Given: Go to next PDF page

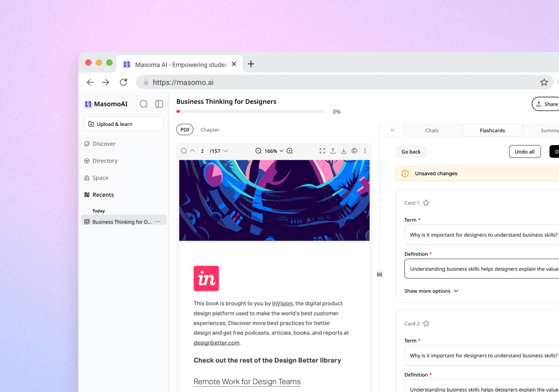Looking at the screenshot, I should coord(226,151).
